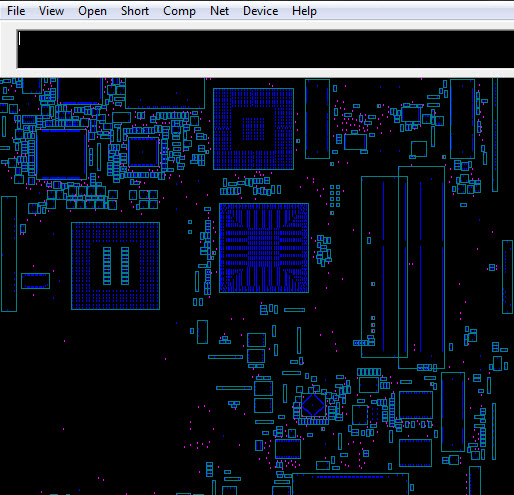This screenshot has height=495, width=514.
Task: Select the Short menu
Action: (135, 11)
